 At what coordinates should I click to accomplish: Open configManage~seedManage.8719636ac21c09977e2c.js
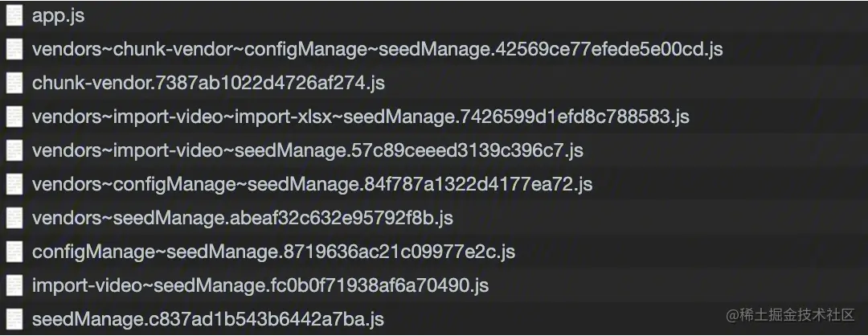(x=273, y=252)
